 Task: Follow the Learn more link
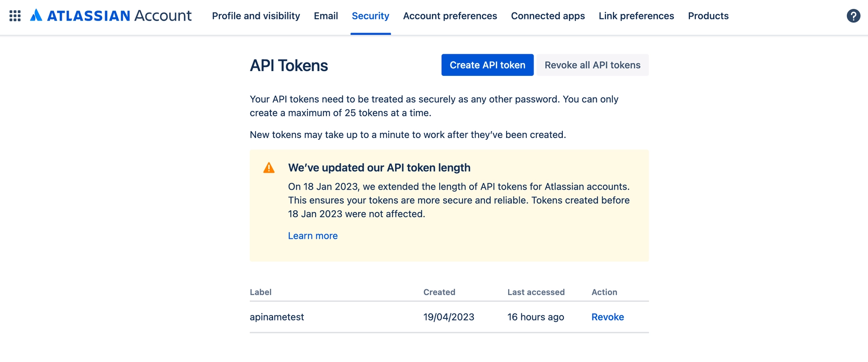click(x=312, y=236)
